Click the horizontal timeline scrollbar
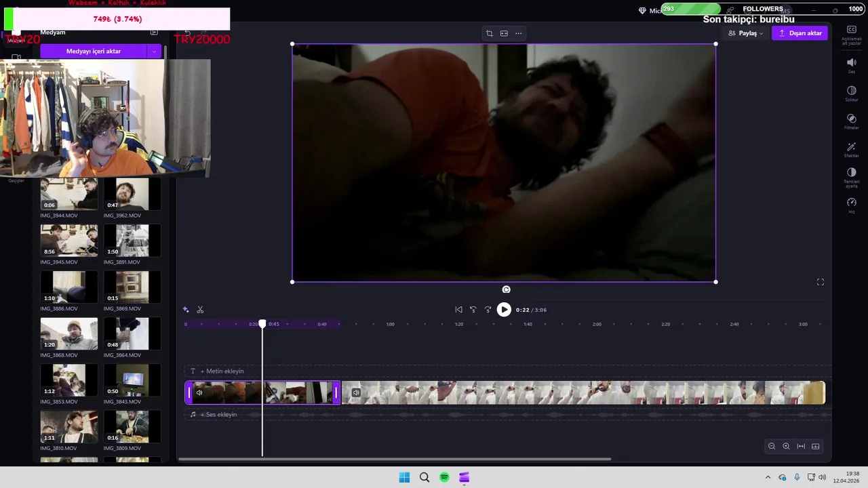This screenshot has width=868, height=488. (395, 459)
